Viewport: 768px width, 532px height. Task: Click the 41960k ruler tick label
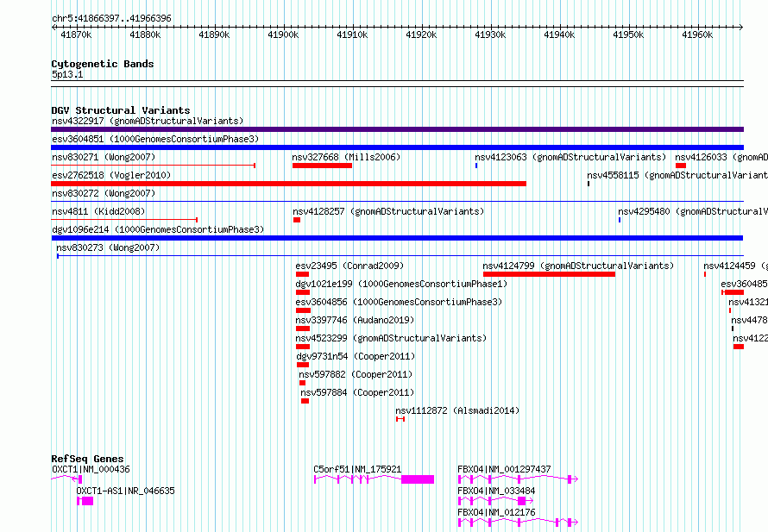point(697,34)
